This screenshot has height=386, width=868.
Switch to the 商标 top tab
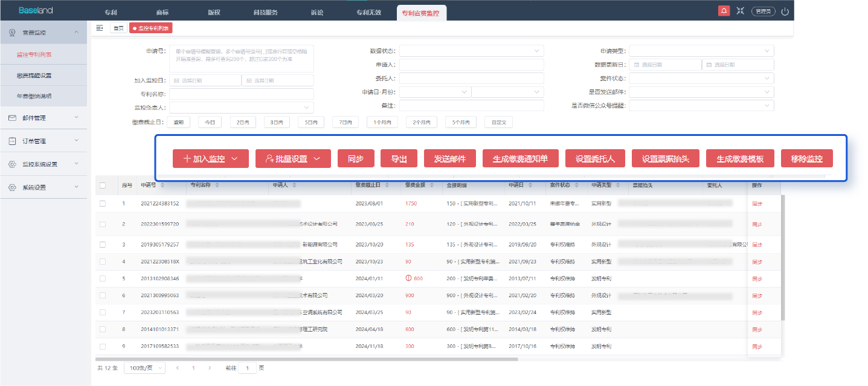pyautogui.click(x=162, y=12)
